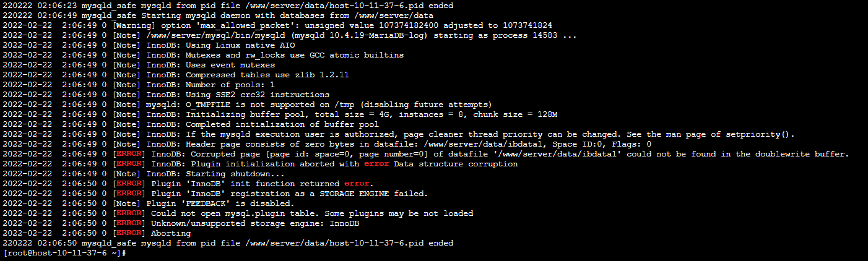Click 'registration as a STORAGE ENGINE failed' line
Viewport: 868px width, 261px height.
click(290, 194)
